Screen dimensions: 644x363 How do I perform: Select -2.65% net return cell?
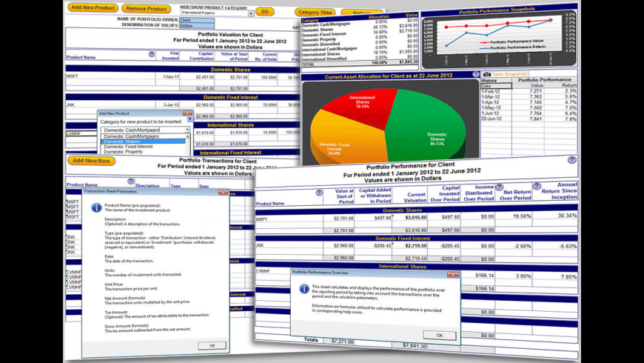(523, 246)
